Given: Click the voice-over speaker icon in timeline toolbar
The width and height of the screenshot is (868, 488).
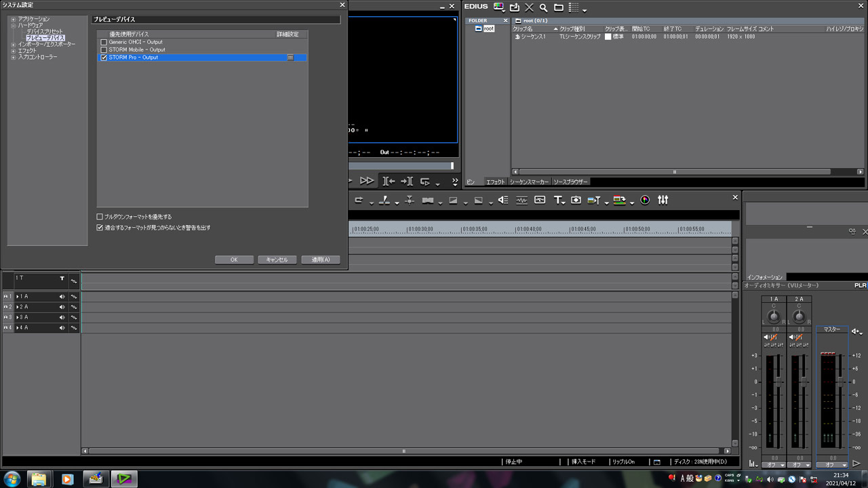Looking at the screenshot, I should (503, 200).
